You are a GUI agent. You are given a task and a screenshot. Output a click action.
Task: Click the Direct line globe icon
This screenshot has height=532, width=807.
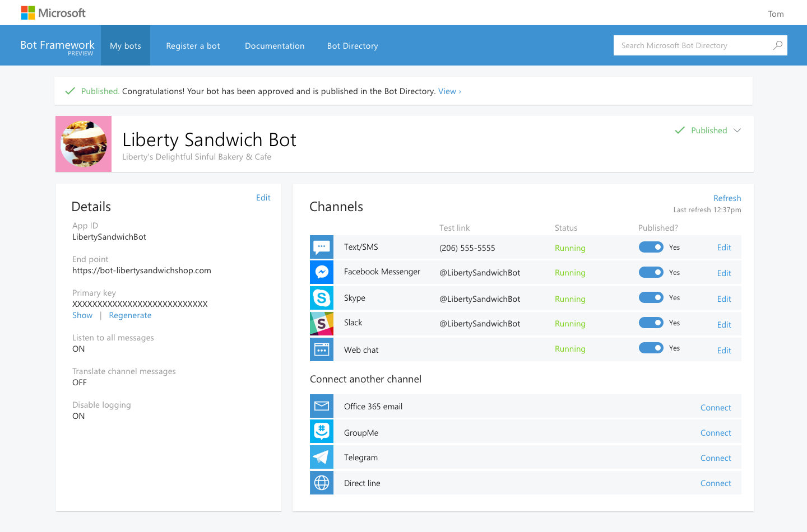point(322,483)
